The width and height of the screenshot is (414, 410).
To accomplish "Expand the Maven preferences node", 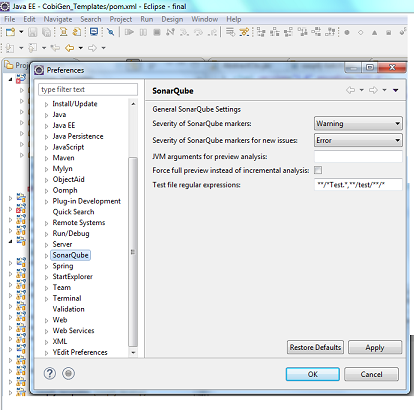I will click(46, 158).
